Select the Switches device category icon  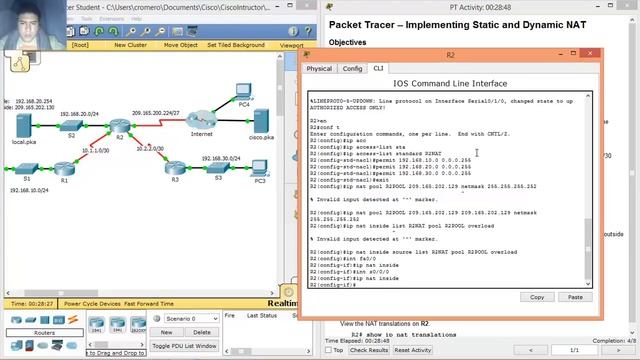31,320
